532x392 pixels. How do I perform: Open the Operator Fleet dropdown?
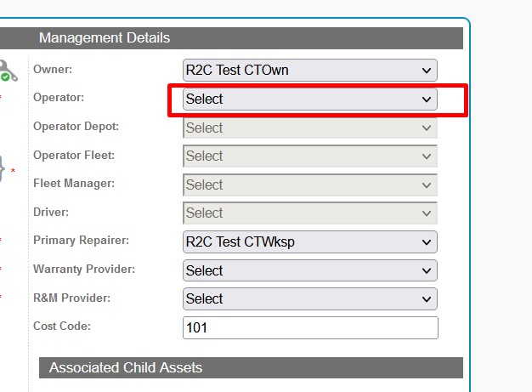point(310,156)
